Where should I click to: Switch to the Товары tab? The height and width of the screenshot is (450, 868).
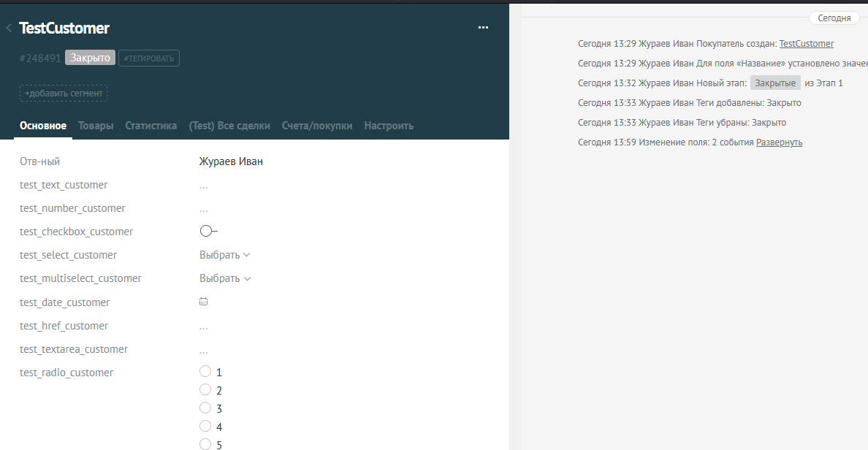pyautogui.click(x=96, y=126)
